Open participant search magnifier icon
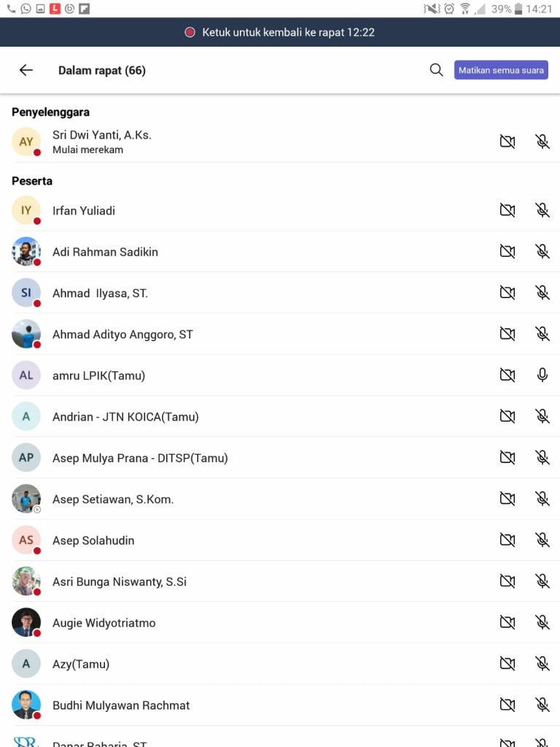This screenshot has height=747, width=560. coord(436,70)
